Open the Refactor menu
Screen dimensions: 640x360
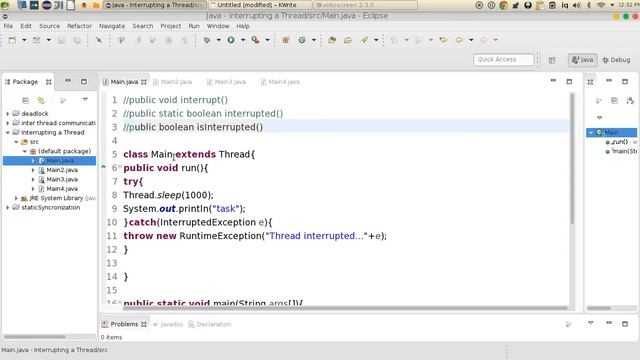click(80, 26)
